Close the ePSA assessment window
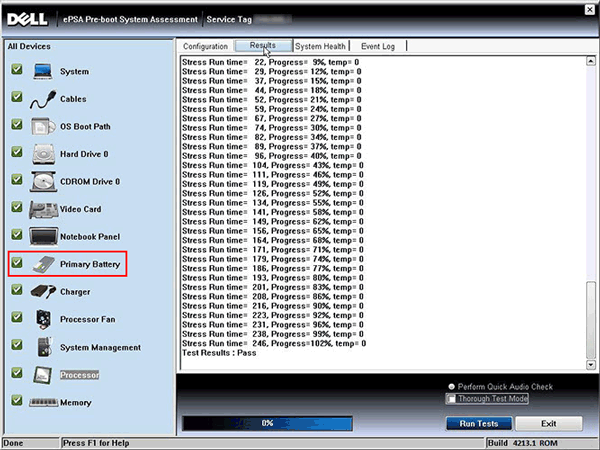600x450 pixels. click(590, 10)
